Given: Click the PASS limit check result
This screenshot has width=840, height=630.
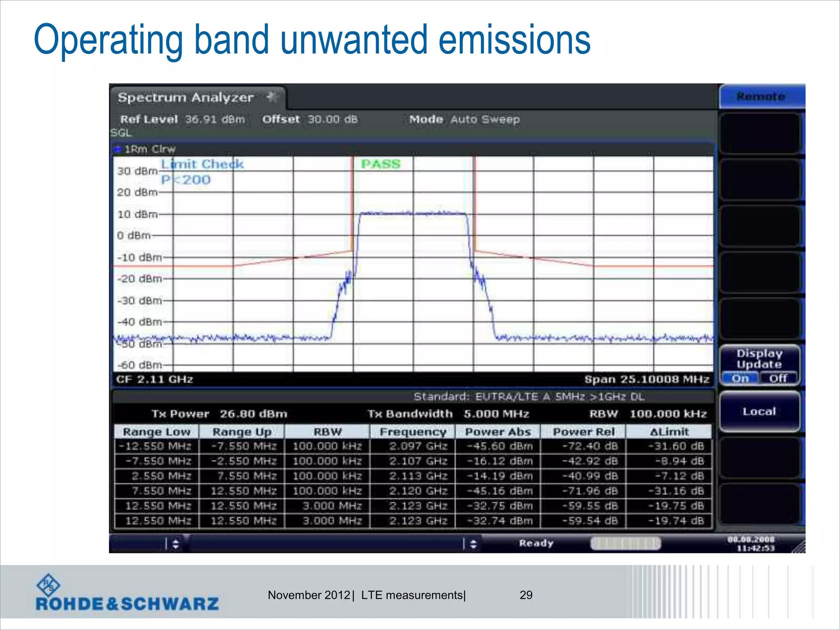Looking at the screenshot, I should 381,164.
